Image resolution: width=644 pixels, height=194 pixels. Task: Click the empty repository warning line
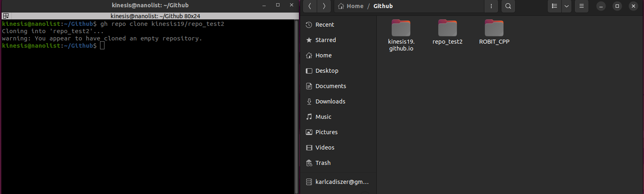coord(102,38)
